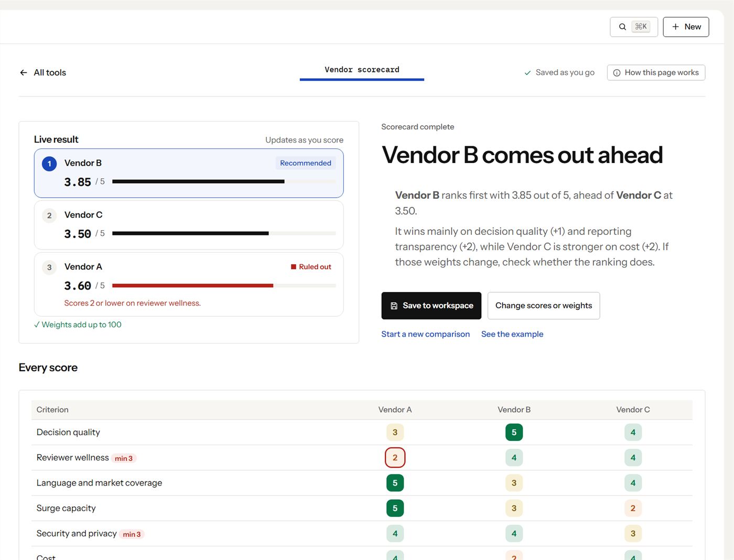Click the rank 3 circle for Vendor A
This screenshot has height=560, width=734.
[49, 267]
